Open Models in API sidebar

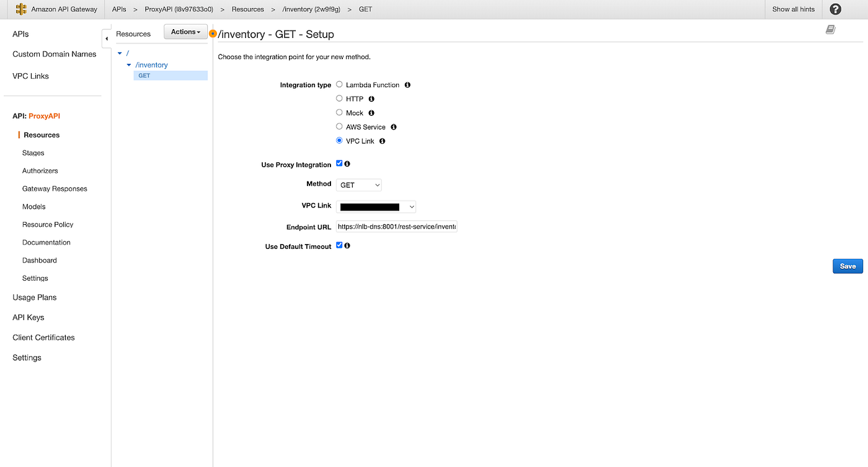coord(34,207)
